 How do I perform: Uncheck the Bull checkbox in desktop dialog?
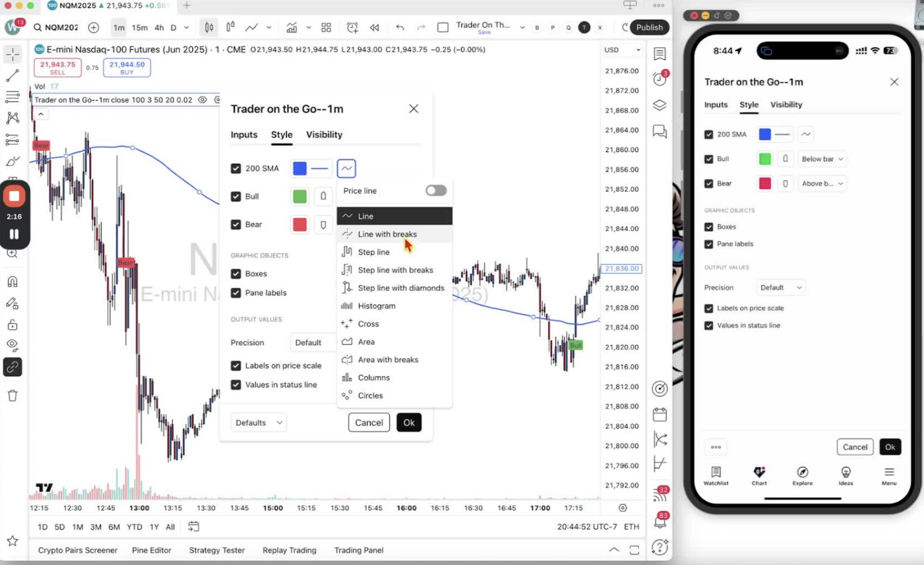click(x=236, y=196)
